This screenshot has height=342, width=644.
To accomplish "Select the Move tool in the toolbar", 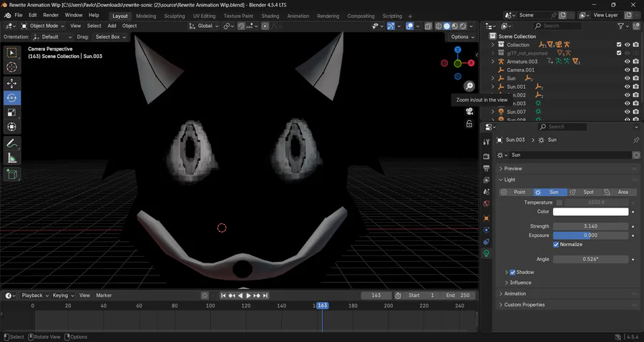I will [12, 83].
